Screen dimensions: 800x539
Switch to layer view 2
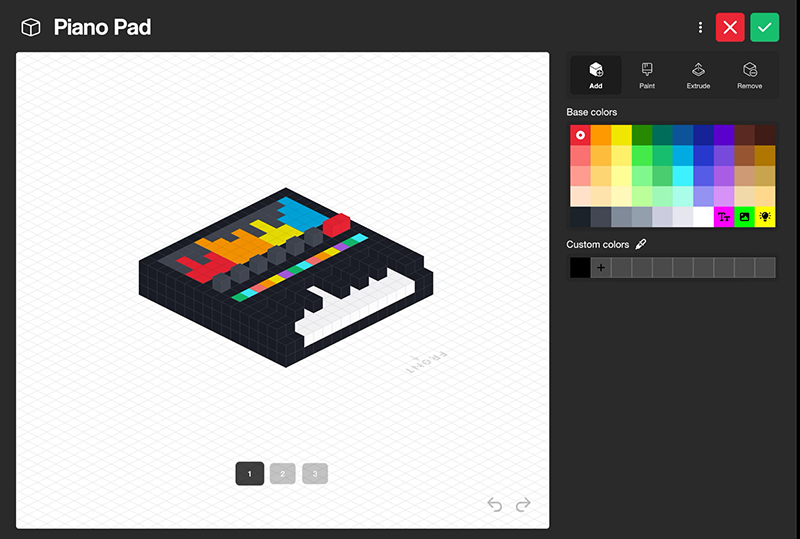(282, 474)
